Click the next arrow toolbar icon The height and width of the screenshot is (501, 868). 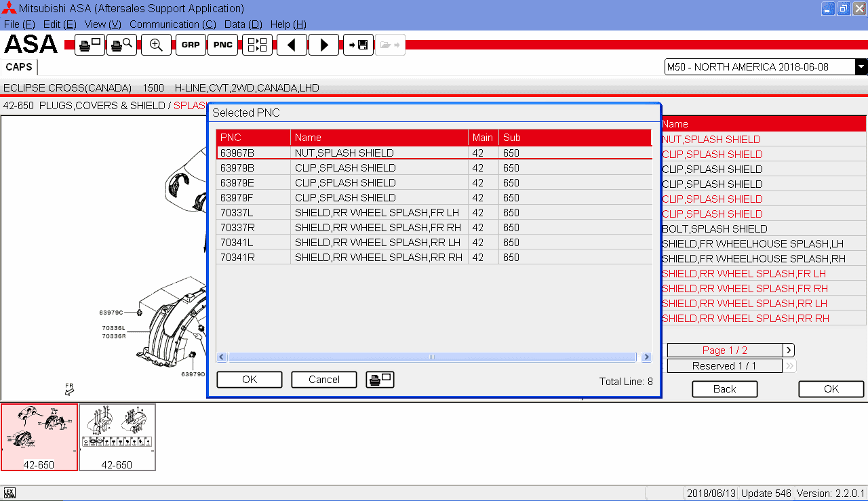324,45
